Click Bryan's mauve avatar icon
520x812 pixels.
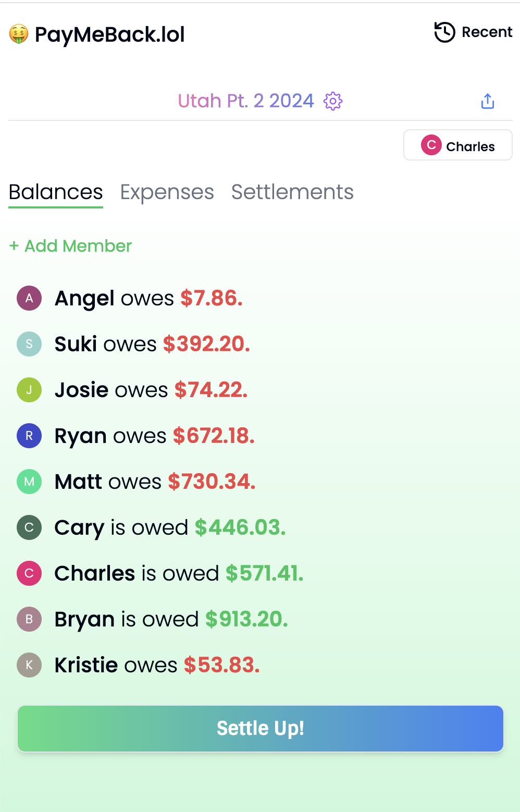29,619
